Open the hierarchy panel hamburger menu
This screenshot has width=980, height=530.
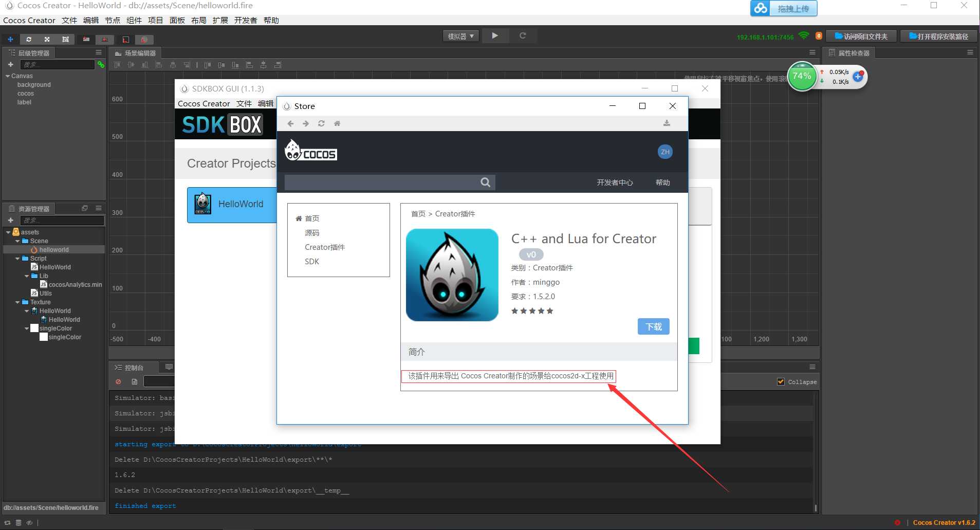pos(99,52)
